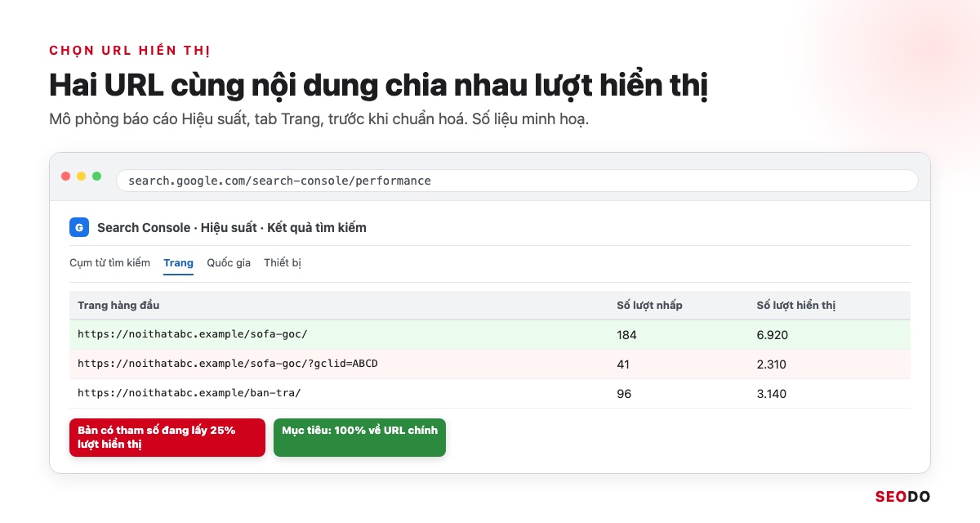Click the 41 clicks value
Screen dimensions: 980x523
(x=623, y=364)
